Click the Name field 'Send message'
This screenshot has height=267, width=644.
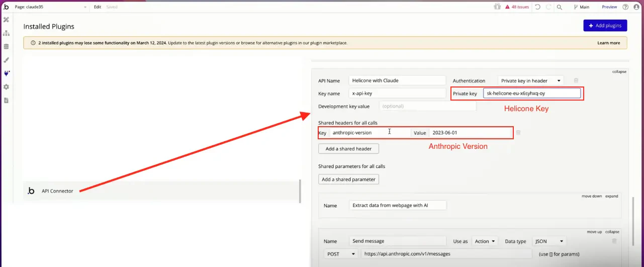[398, 241]
